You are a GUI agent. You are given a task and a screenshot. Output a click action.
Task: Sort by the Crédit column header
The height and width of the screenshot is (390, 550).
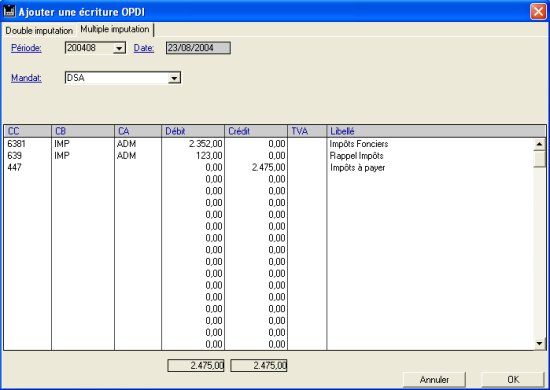coord(256,131)
